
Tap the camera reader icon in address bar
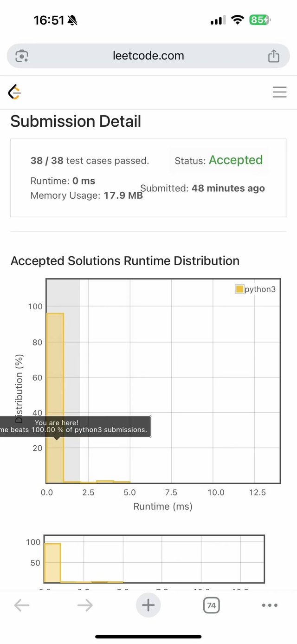click(x=22, y=56)
